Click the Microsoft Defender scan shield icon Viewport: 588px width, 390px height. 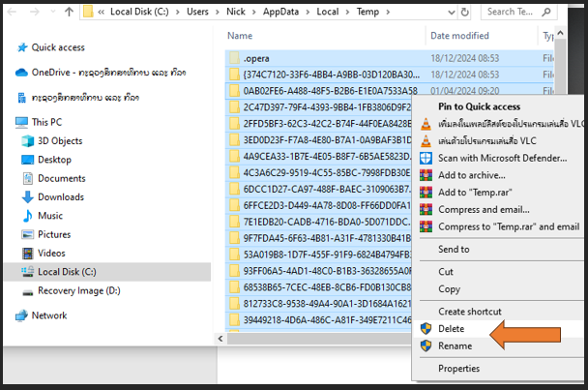[x=425, y=158]
